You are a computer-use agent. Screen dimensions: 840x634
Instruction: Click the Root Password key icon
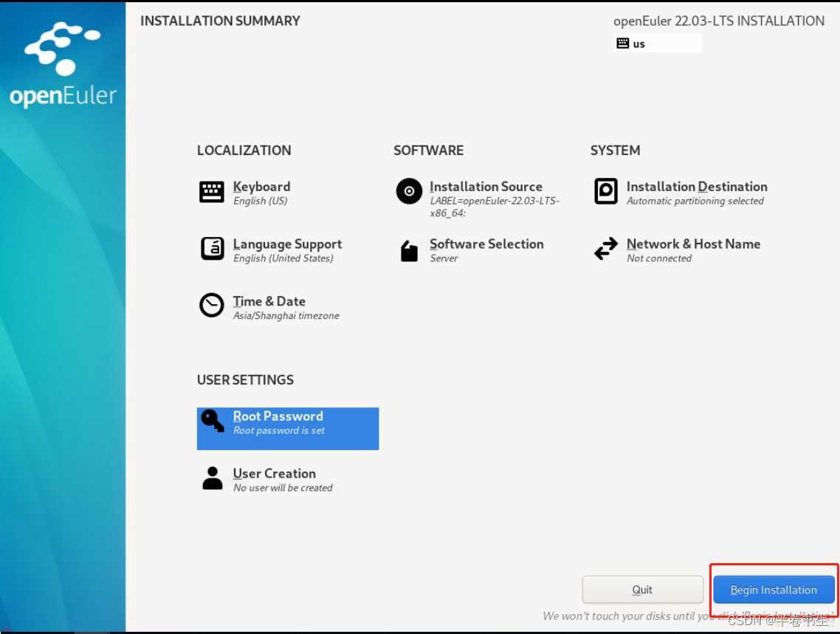212,421
